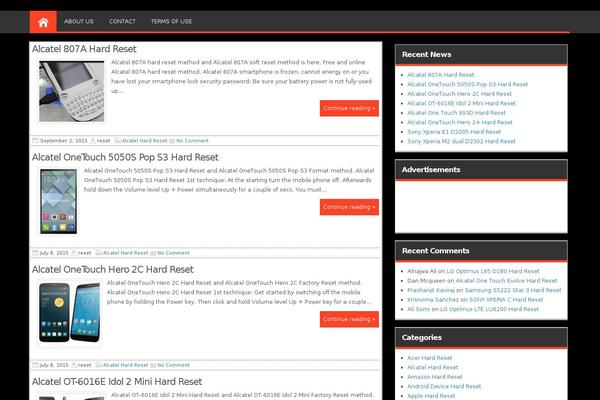Click the author icon in the 5050S post meta
The image size is (600, 400).
(x=74, y=253)
